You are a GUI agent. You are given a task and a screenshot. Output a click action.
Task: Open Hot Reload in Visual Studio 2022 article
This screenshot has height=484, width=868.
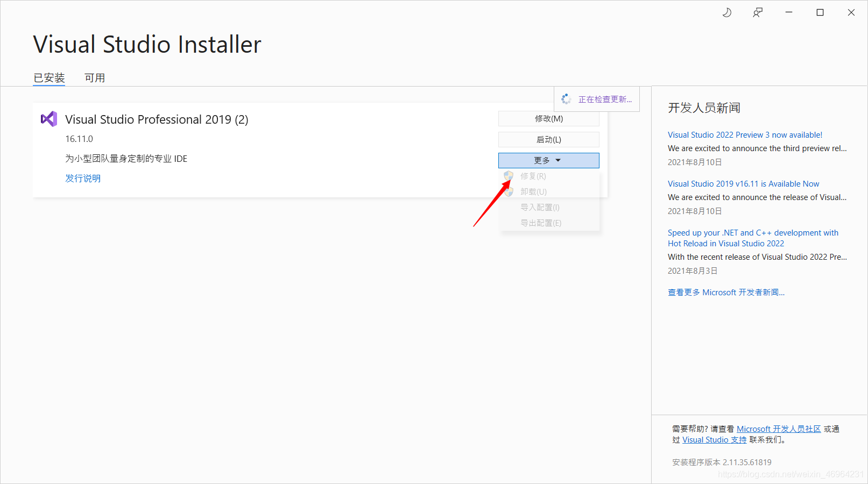(753, 238)
